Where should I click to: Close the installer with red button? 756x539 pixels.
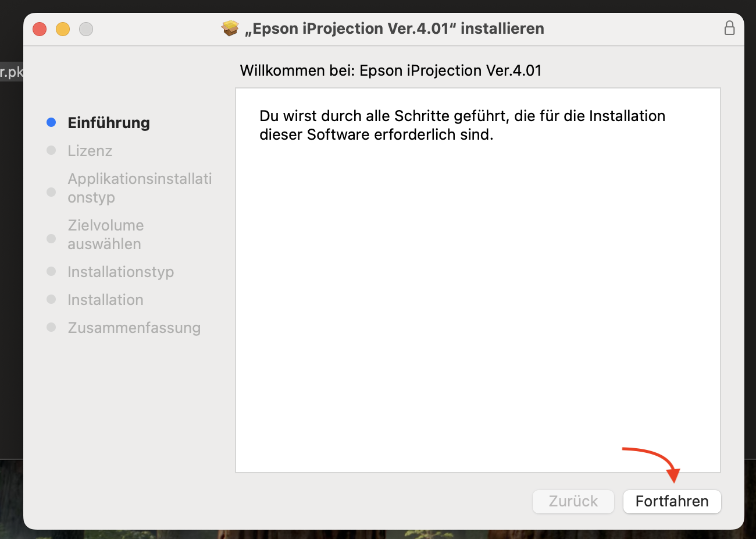coord(40,29)
